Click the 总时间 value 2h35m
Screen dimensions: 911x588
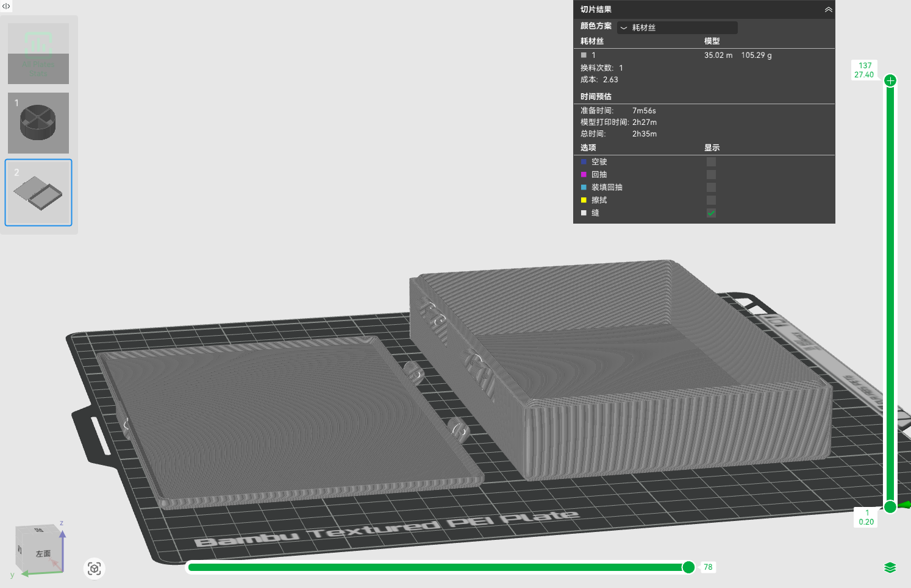coord(645,134)
